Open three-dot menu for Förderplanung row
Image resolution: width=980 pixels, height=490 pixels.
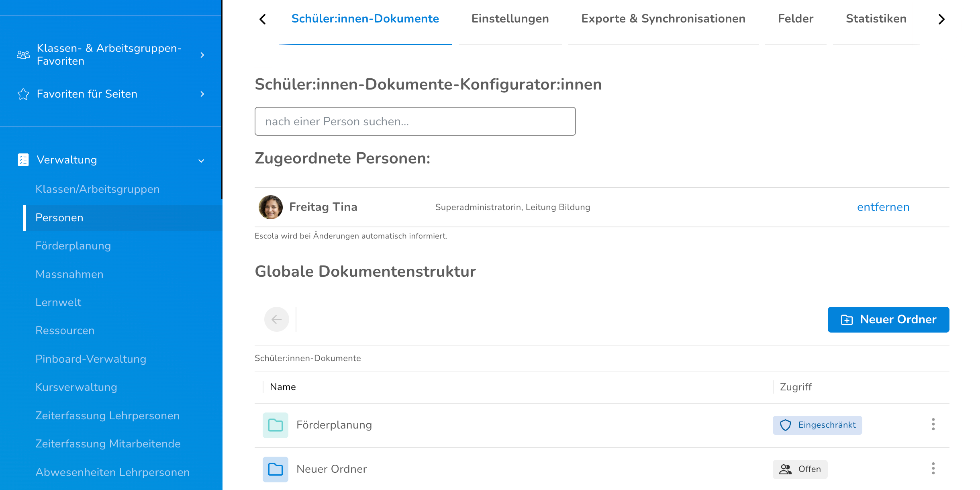[x=933, y=425]
